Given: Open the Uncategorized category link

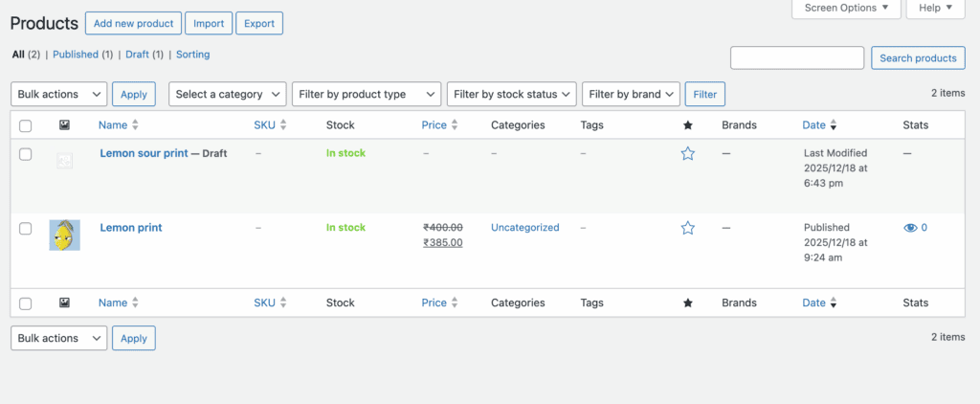Looking at the screenshot, I should tap(525, 228).
